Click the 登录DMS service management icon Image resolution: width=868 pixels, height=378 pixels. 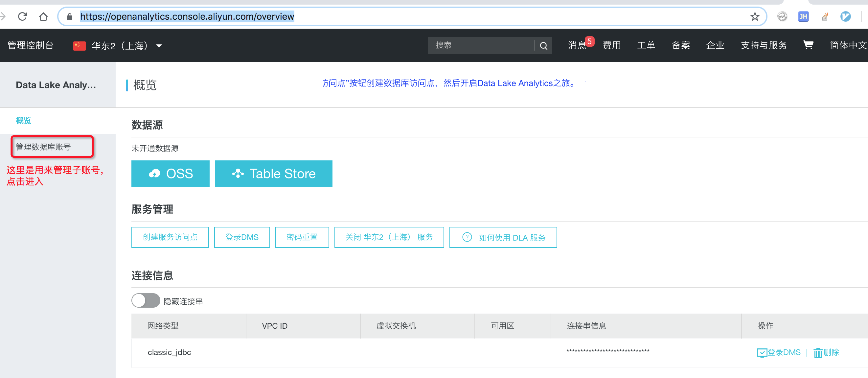(x=241, y=237)
